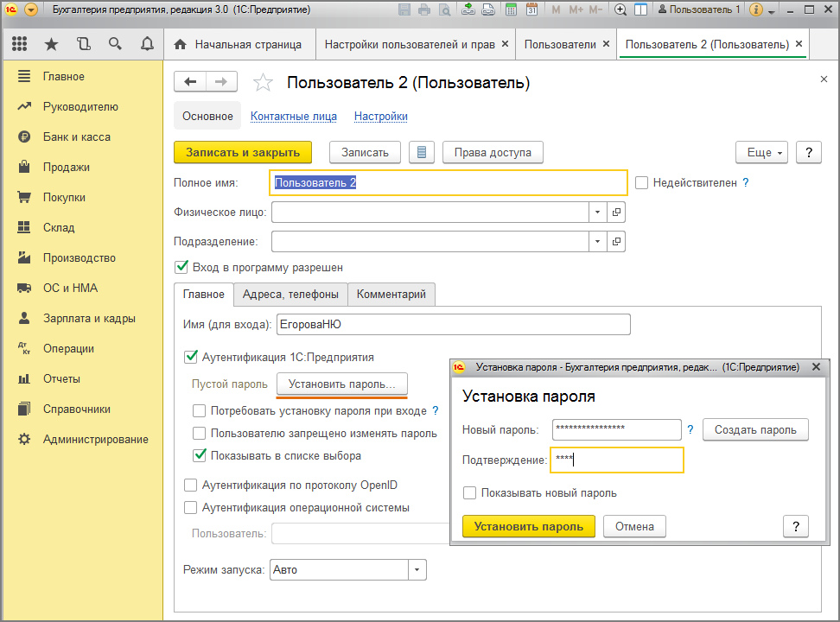Click the Имя (для входа) input field
This screenshot has height=622, width=840.
pos(453,324)
